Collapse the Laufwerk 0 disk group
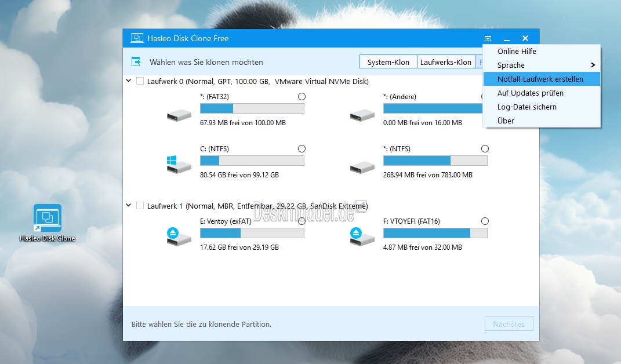 point(128,81)
